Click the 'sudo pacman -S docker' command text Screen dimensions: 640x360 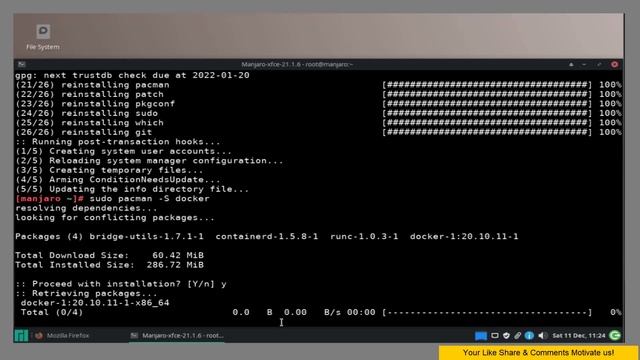pyautogui.click(x=149, y=199)
